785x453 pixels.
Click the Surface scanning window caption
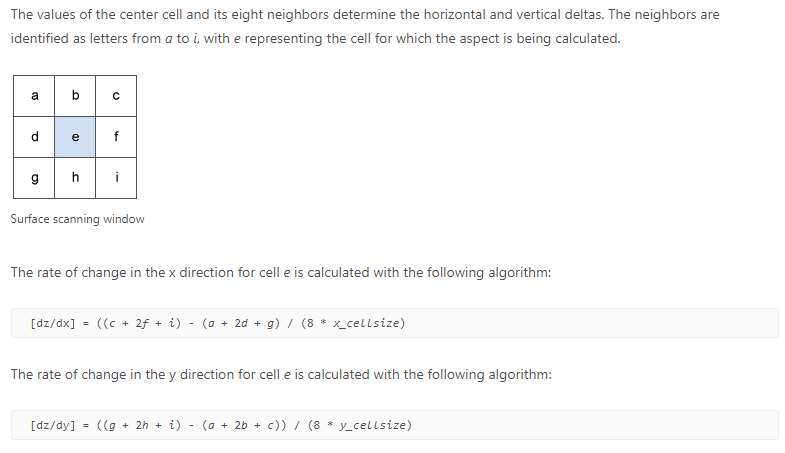coord(78,219)
